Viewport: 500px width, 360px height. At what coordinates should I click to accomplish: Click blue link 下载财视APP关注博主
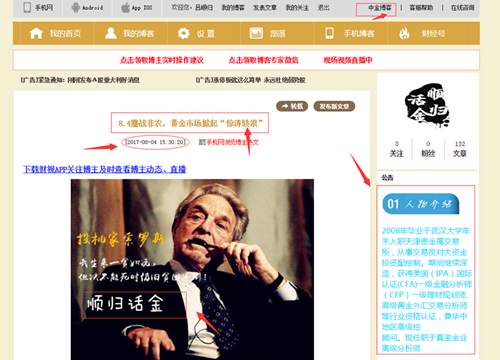click(x=104, y=169)
